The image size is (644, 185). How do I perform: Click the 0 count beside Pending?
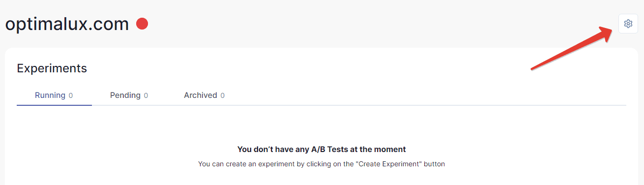146,95
